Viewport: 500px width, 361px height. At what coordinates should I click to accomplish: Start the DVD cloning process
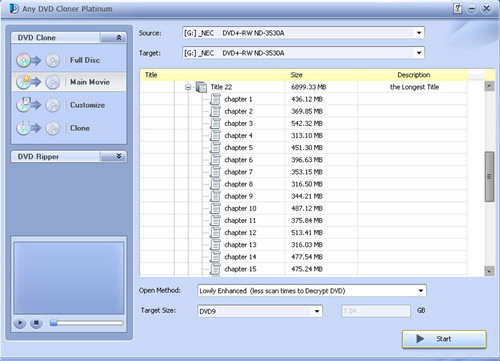[x=444, y=339]
